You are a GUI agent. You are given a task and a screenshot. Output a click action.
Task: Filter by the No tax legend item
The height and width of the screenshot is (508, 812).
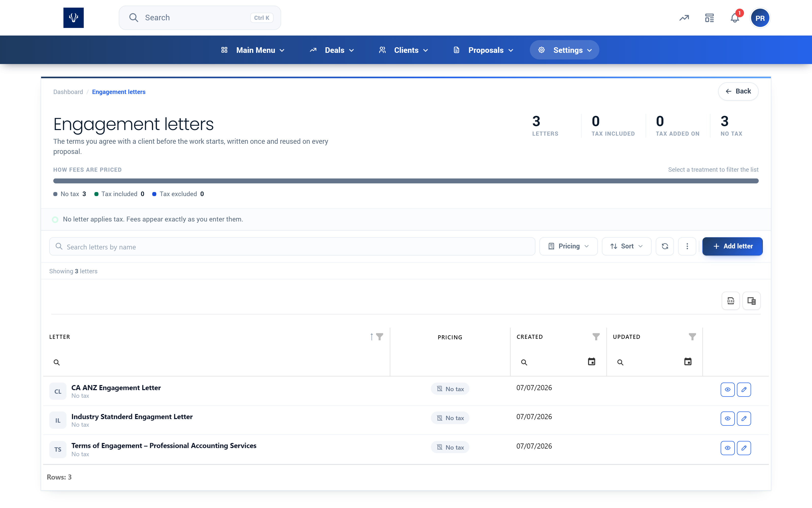[x=70, y=194]
